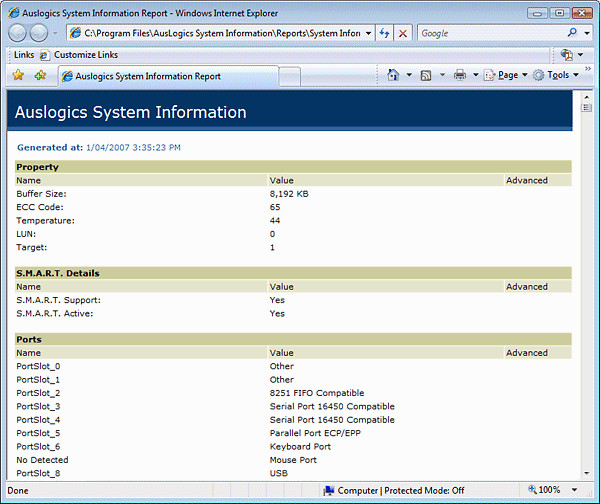Expand the feeds dropdown arrow
The width and height of the screenshot is (600, 504).
point(442,75)
